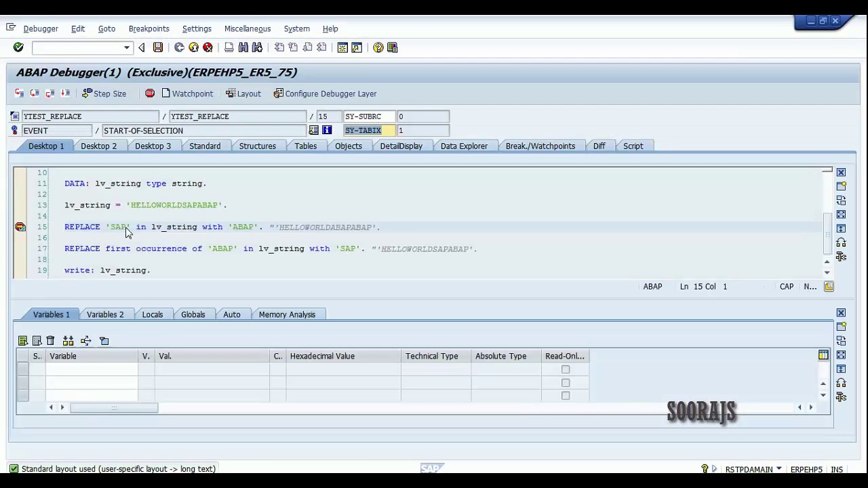Click the Generate Shortcut icon
This screenshot has width=868, height=488.
(357, 47)
